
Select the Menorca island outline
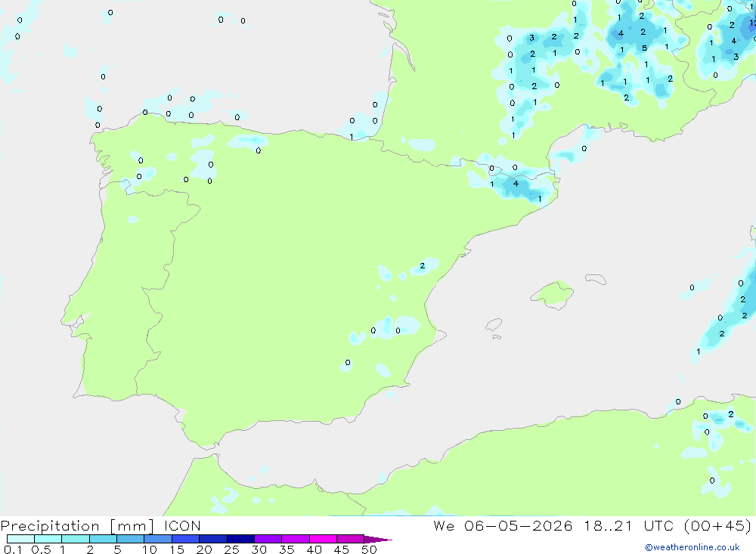coord(596,279)
